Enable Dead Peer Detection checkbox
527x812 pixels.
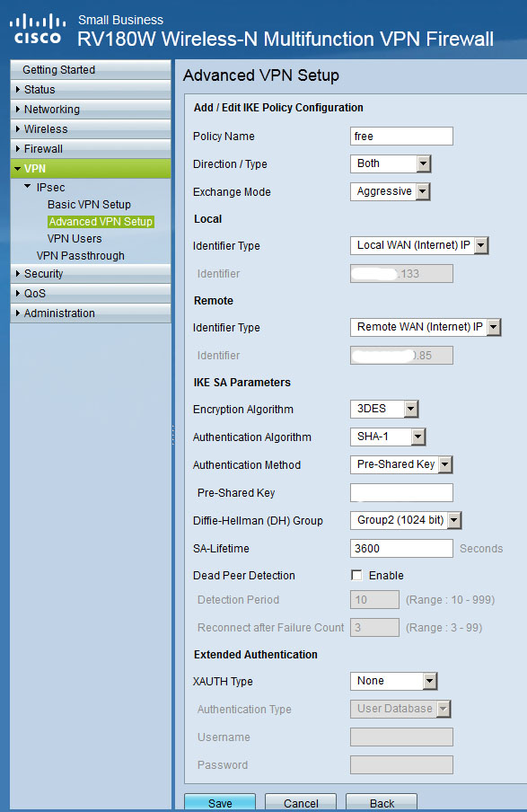[356, 576]
